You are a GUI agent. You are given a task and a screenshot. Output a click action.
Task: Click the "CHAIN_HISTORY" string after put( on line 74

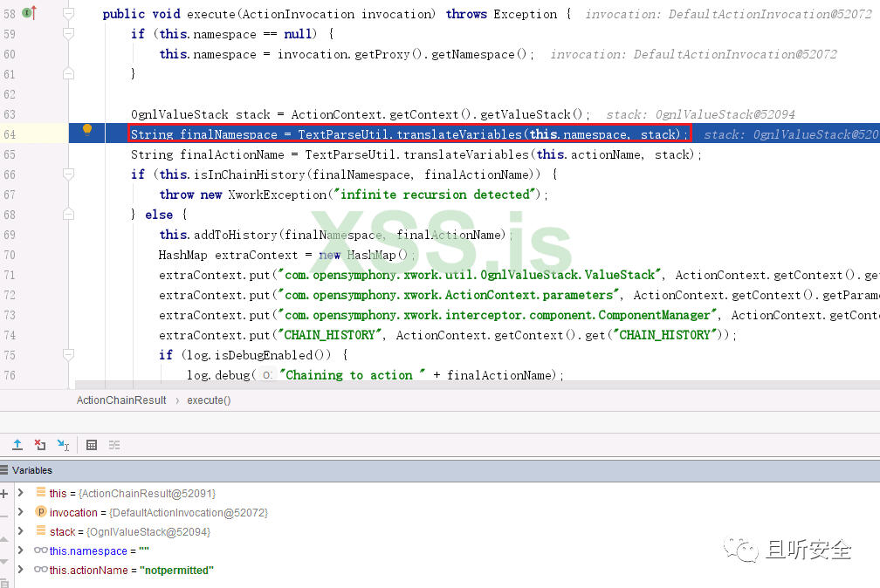(x=329, y=335)
